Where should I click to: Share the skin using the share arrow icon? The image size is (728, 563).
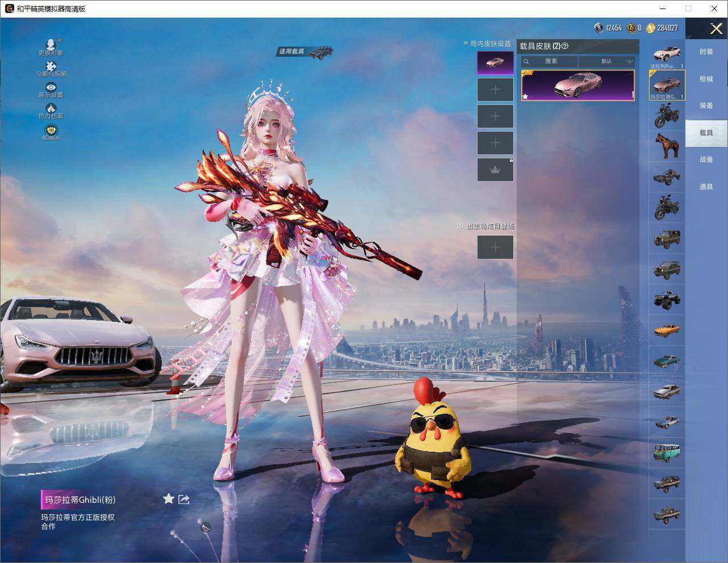[x=184, y=499]
